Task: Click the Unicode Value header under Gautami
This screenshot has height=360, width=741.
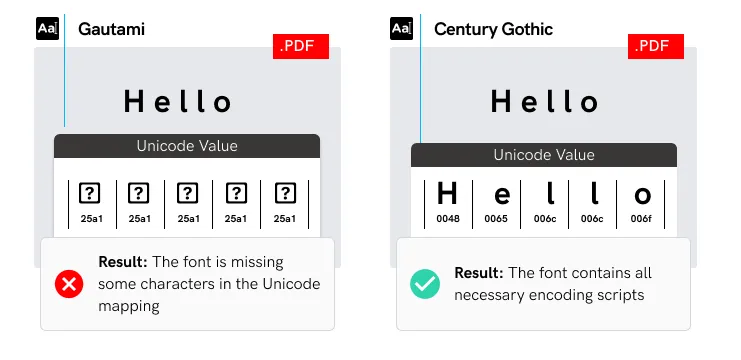Action: point(187,146)
